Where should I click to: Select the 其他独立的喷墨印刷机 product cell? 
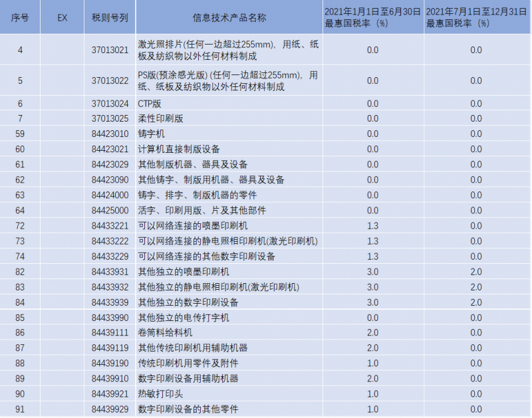[183, 272]
